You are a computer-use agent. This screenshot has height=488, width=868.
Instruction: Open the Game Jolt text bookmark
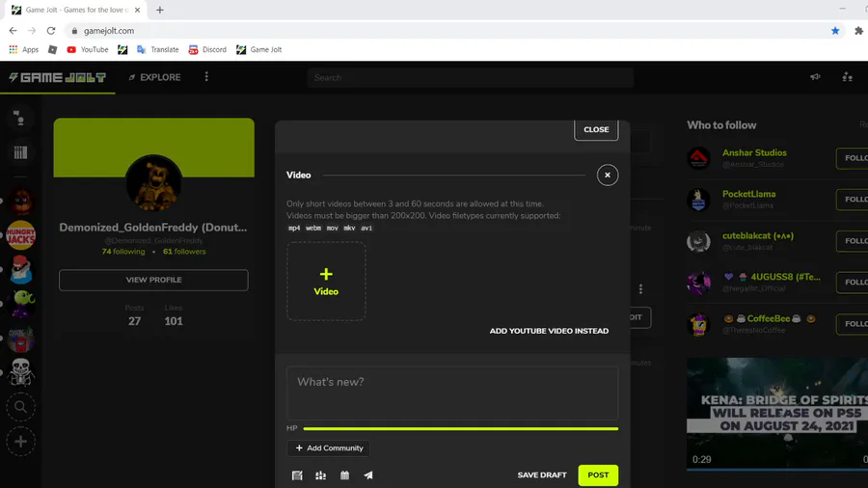(259, 50)
